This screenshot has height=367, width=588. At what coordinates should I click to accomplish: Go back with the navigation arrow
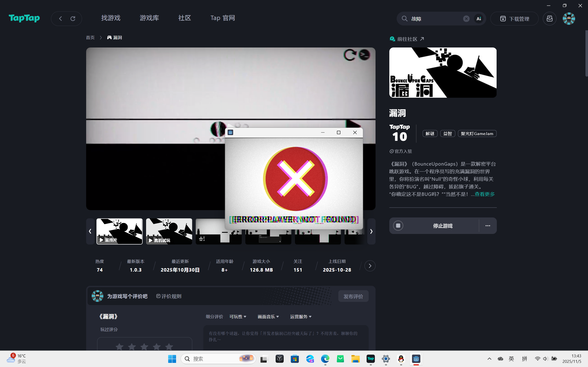pos(60,19)
